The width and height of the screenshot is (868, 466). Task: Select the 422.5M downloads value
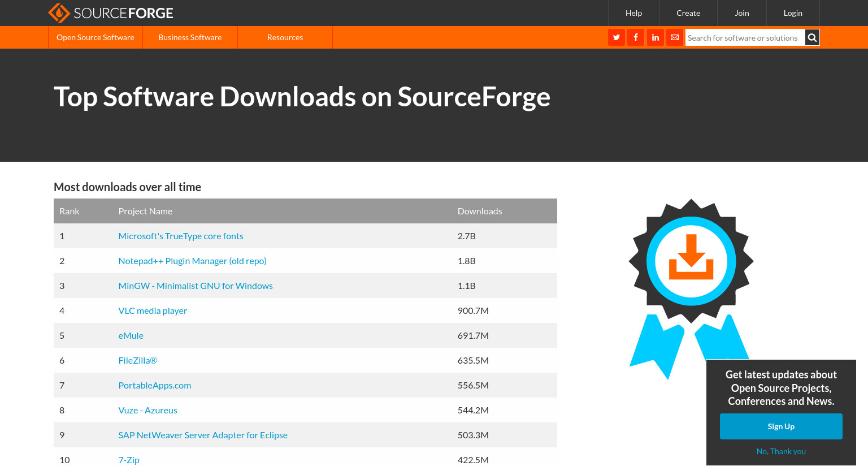pyautogui.click(x=473, y=460)
